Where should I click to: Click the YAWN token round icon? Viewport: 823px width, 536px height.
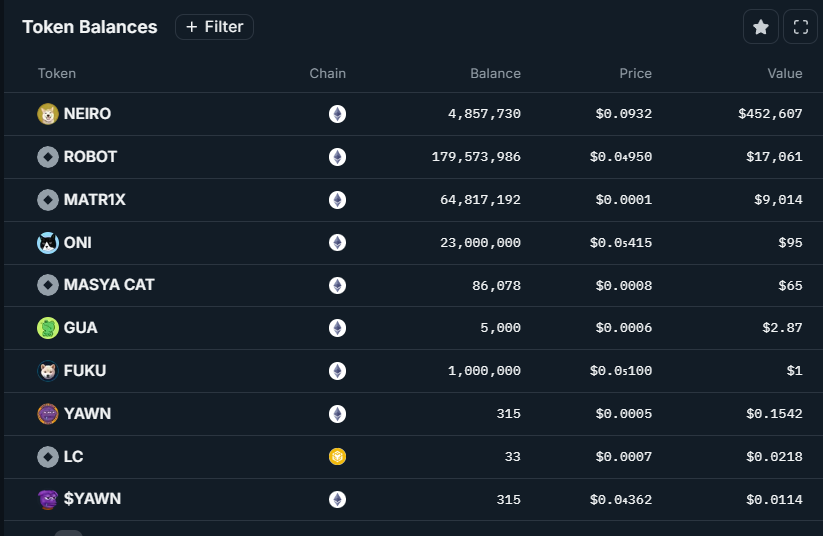coord(48,414)
